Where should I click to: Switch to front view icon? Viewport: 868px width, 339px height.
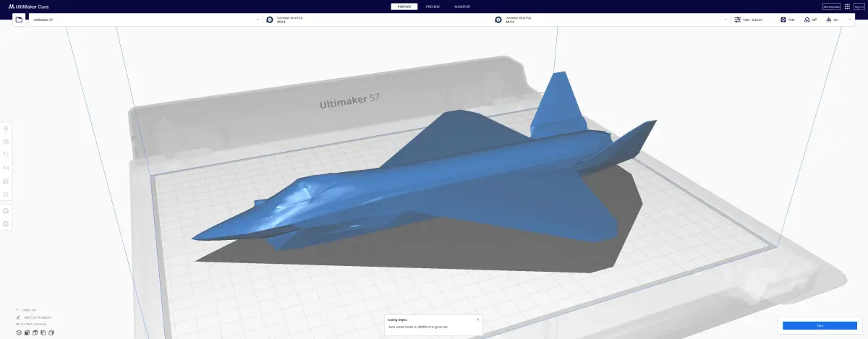tap(27, 332)
